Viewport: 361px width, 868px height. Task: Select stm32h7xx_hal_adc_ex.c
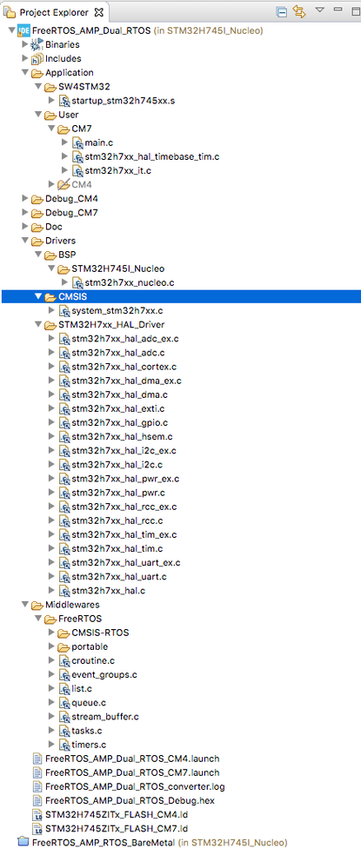click(125, 339)
